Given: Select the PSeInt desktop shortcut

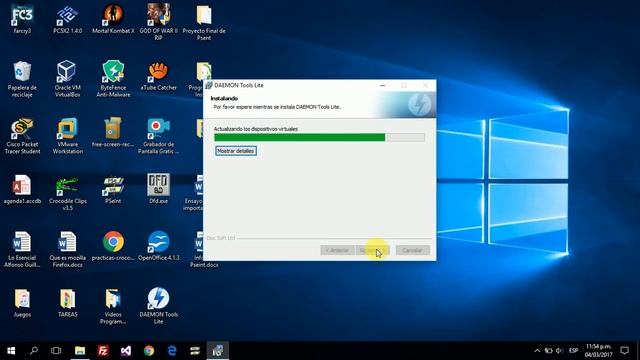Looking at the screenshot, I should point(113,189).
